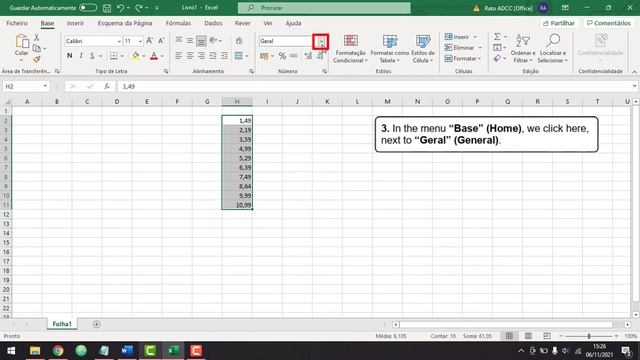
Task: Align cell text right
Action: [201, 56]
